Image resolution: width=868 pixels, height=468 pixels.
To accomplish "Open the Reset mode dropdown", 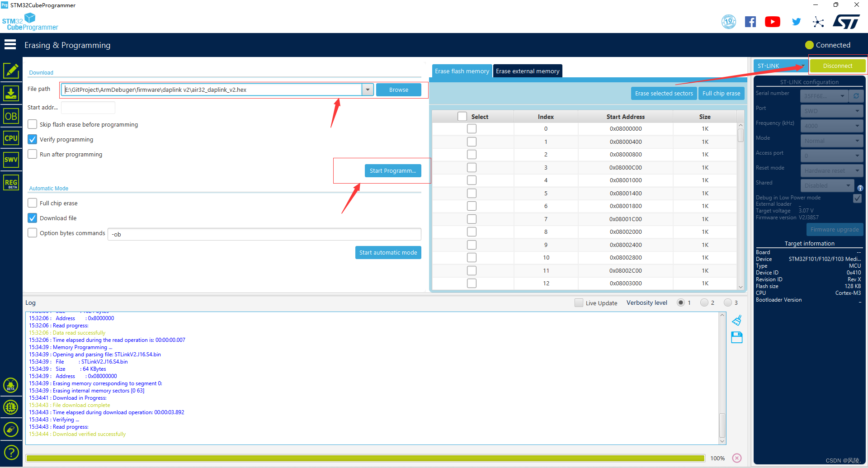I will coord(832,170).
